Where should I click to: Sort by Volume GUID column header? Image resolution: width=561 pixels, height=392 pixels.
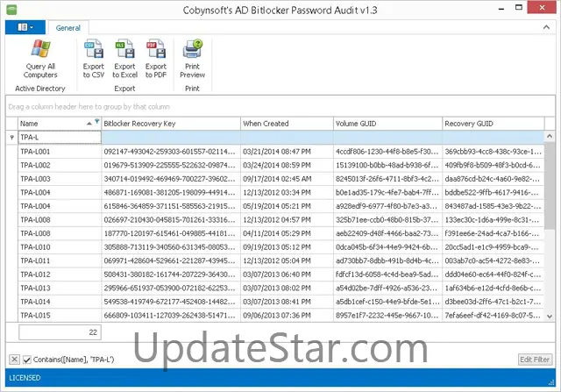tap(387, 124)
